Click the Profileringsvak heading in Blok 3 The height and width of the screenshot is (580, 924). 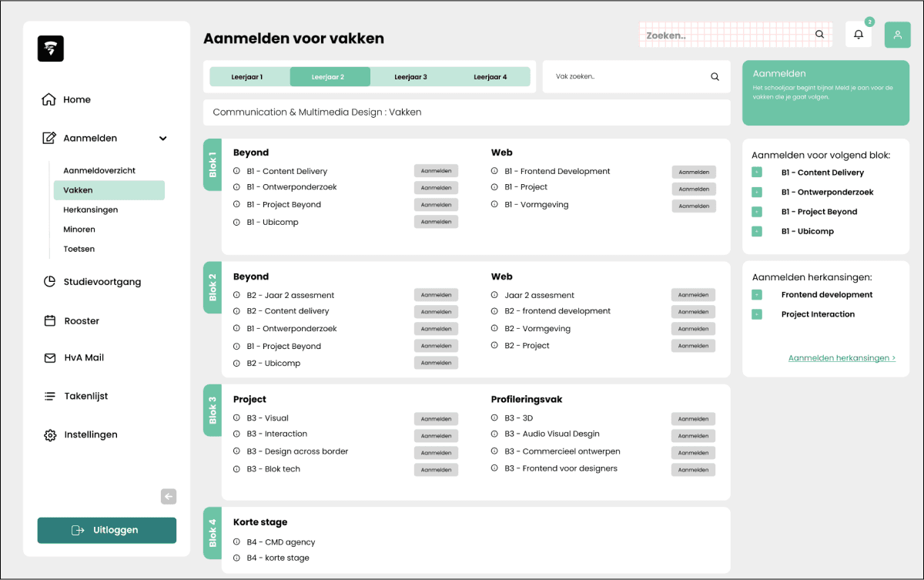click(527, 400)
